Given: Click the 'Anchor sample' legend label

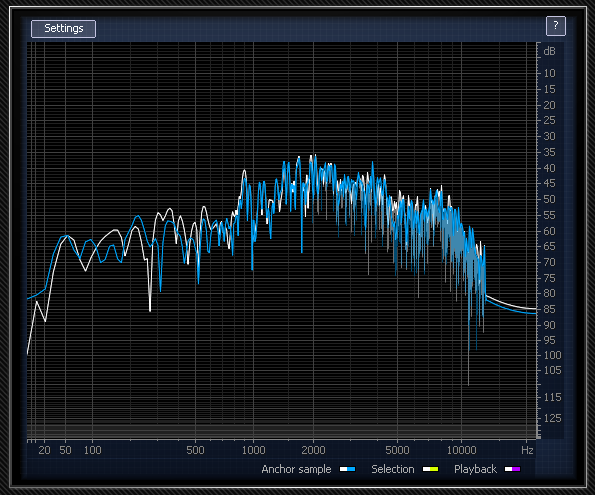Looking at the screenshot, I should pyautogui.click(x=296, y=469).
